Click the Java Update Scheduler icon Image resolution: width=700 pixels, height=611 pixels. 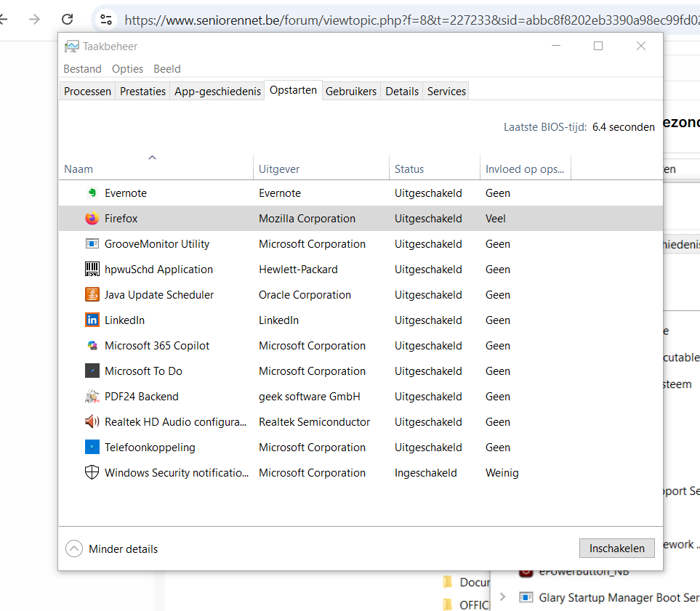(92, 295)
